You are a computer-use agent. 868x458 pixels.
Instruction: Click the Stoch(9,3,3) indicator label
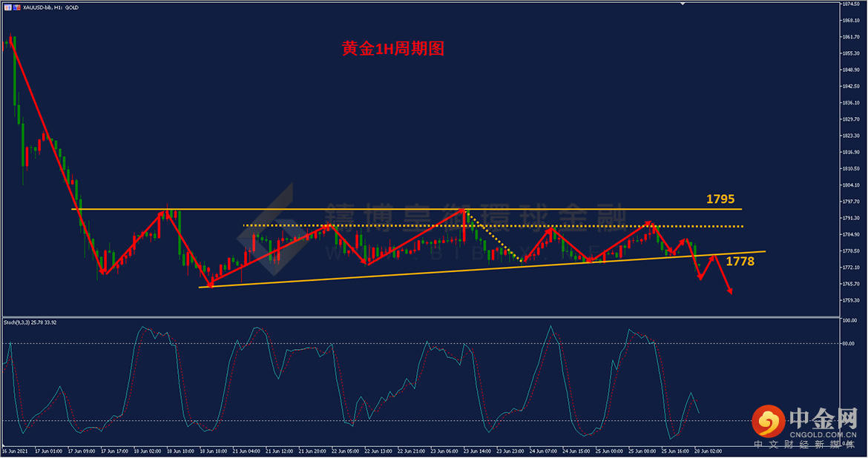30,322
